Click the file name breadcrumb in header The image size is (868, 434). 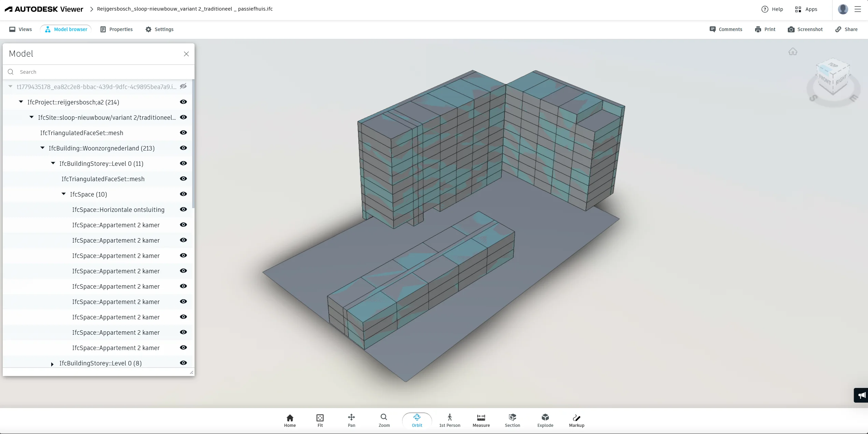point(185,9)
